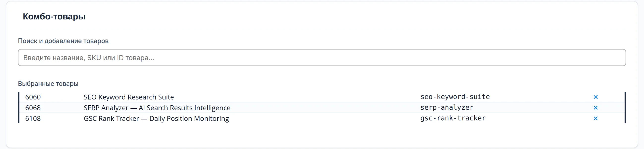Screen dimensions: 644x149
Task: Click the serp-analyzer SKU text
Action: pos(447,107)
